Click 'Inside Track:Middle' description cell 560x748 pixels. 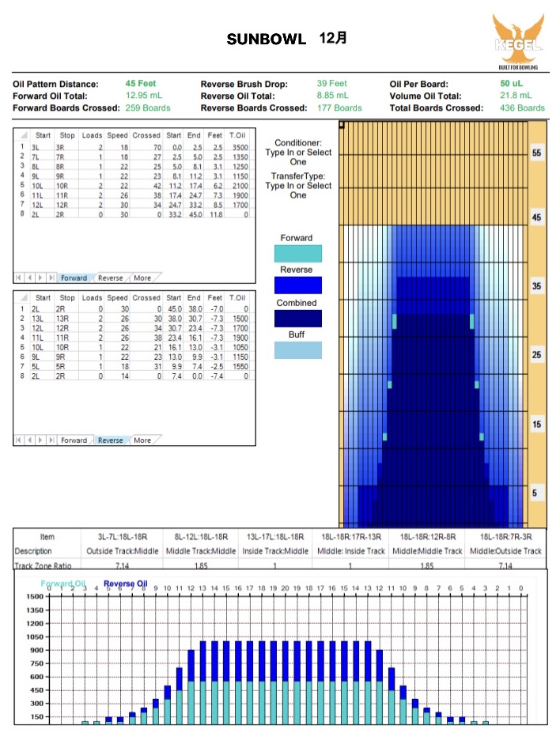(275, 551)
